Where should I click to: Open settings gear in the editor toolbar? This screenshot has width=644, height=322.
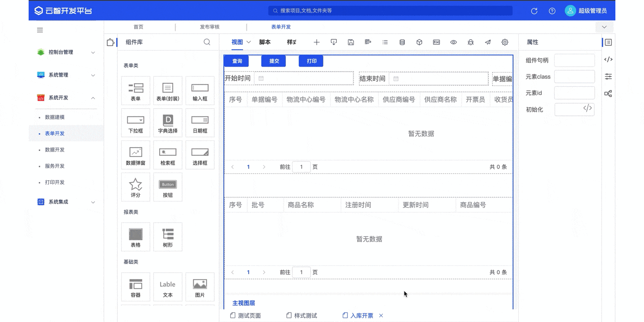505,42
